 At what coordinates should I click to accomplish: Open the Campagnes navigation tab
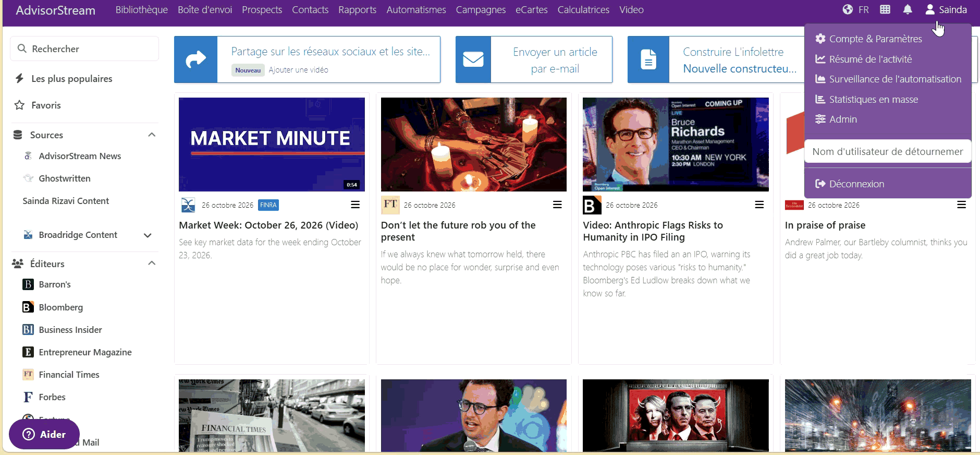pos(481,9)
